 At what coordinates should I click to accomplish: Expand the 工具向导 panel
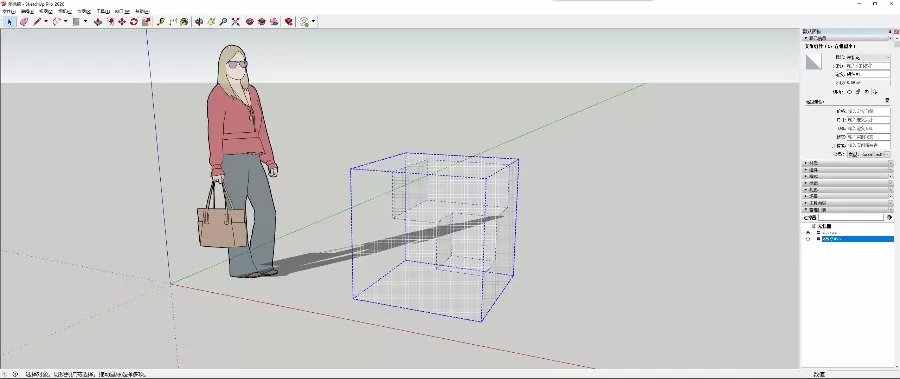coord(847,203)
